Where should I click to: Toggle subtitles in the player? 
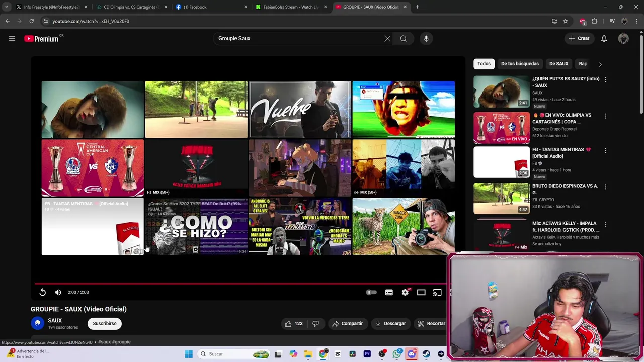pyautogui.click(x=389, y=292)
